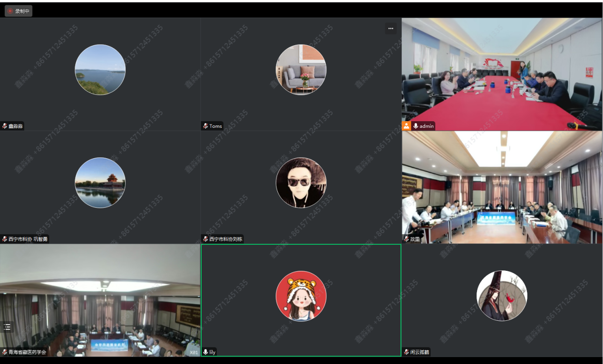Click the orange host icon beside admin
Image resolution: width=603 pixels, height=364 pixels.
[x=407, y=126]
